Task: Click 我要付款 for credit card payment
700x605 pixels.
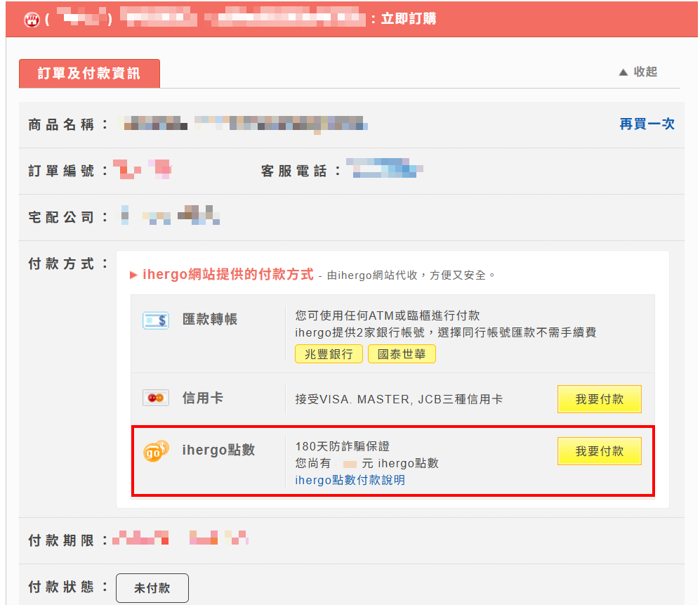Action: (x=600, y=398)
